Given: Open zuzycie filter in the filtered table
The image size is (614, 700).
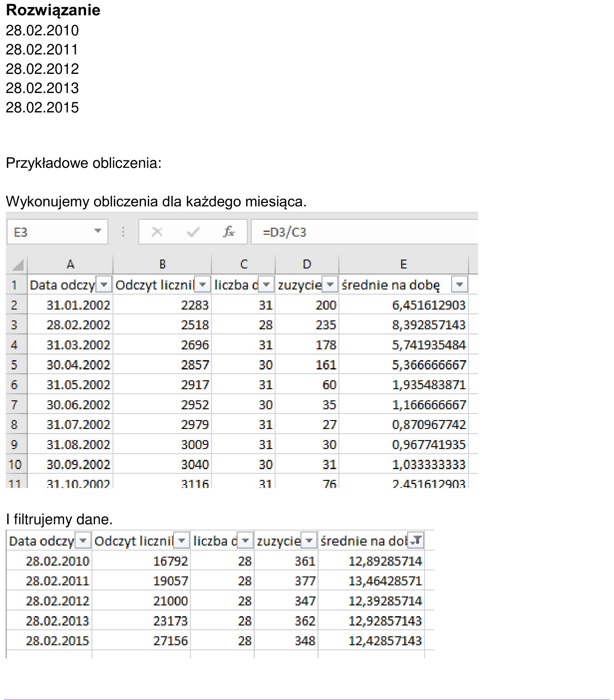Looking at the screenshot, I should (x=309, y=541).
